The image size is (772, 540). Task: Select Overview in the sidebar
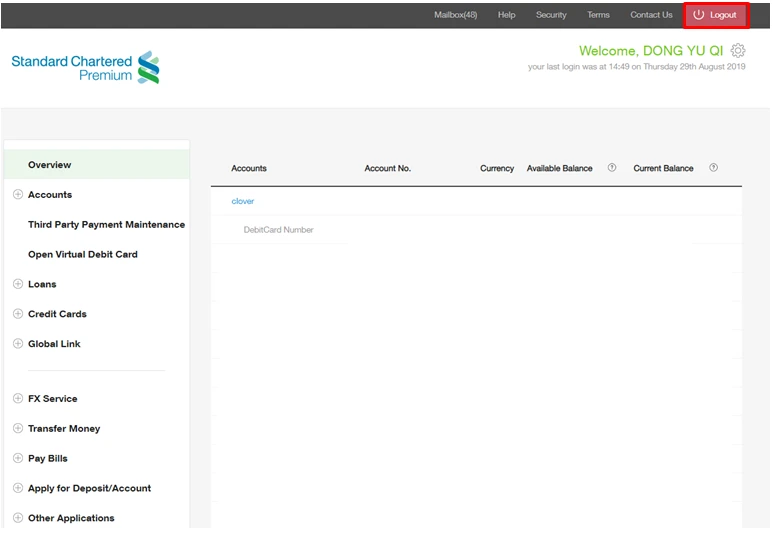click(96, 165)
